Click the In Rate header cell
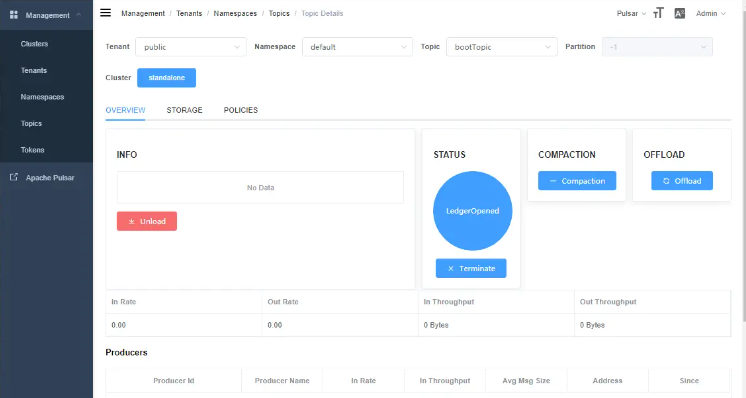 click(x=184, y=302)
